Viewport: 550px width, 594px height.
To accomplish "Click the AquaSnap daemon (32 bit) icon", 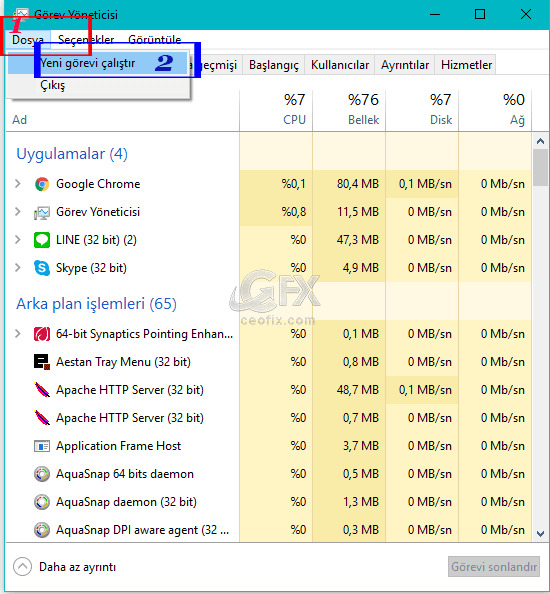I will tap(42, 502).
